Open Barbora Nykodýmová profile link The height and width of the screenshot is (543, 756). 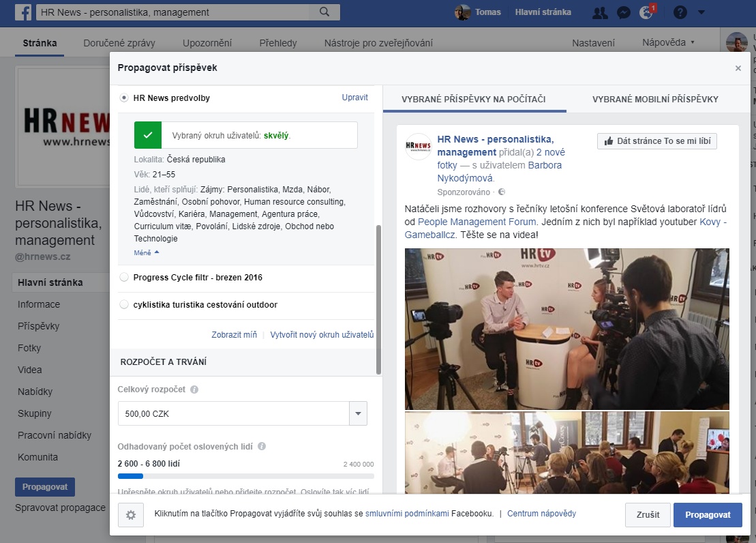click(x=500, y=171)
